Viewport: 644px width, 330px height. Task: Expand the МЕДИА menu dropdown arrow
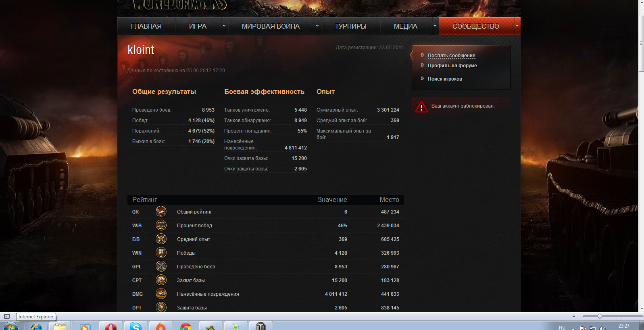point(435,26)
